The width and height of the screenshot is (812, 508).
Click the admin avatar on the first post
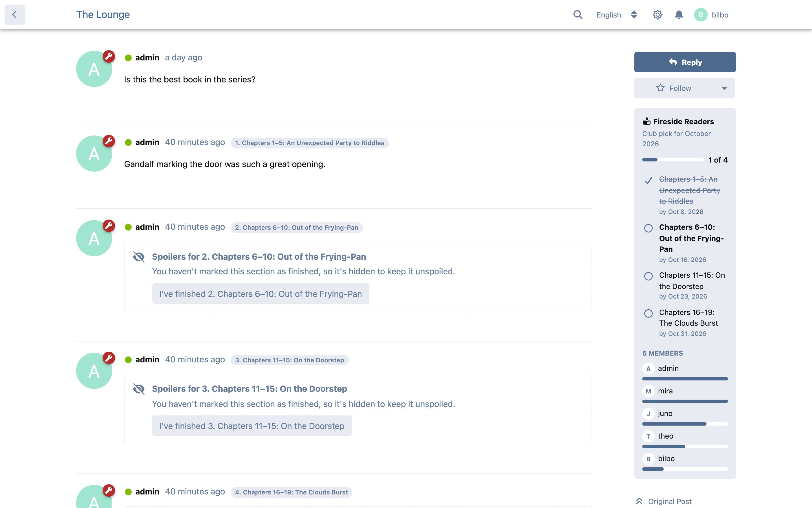point(94,69)
